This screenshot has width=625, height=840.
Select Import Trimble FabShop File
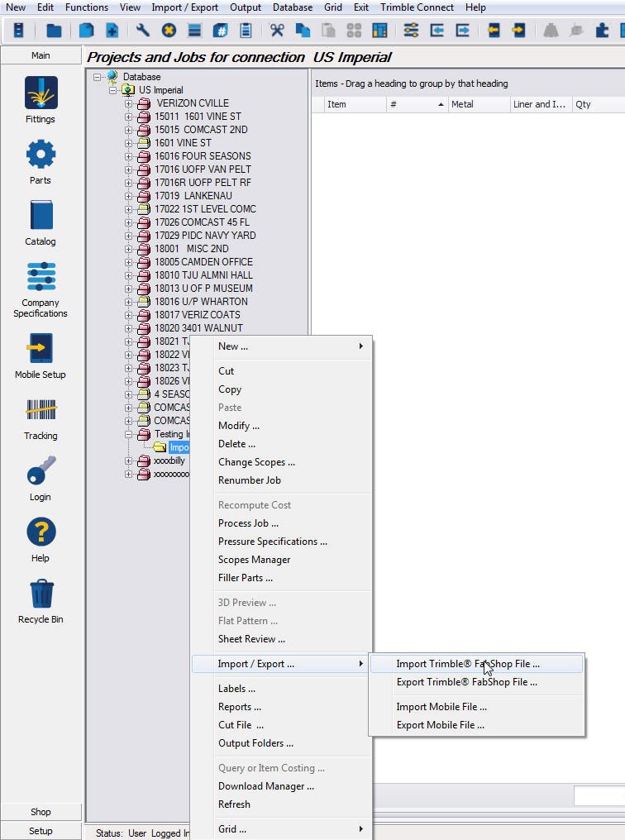coord(467,664)
